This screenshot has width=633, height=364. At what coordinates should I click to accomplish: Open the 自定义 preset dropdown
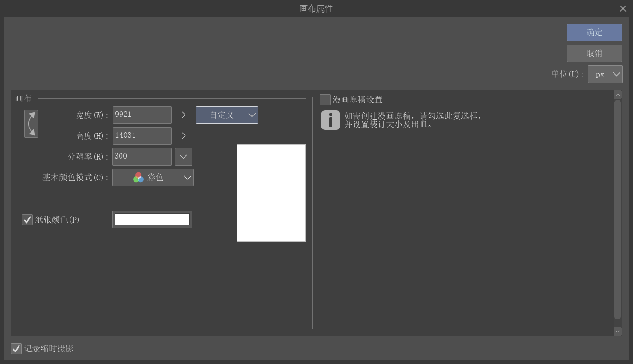[227, 115]
